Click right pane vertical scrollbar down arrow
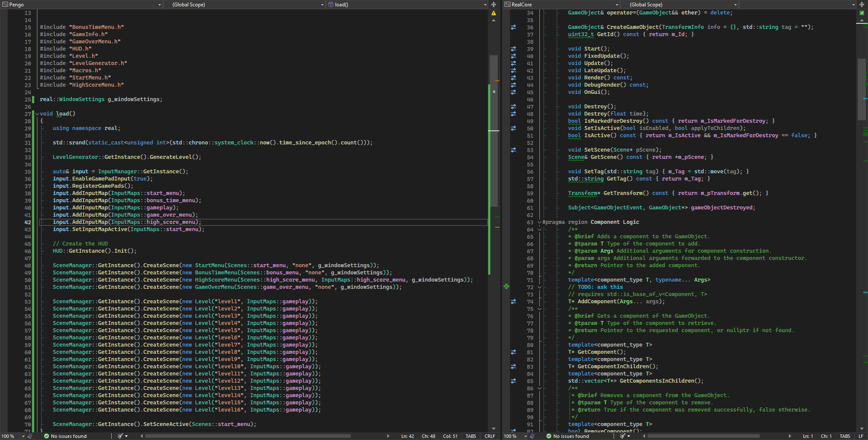This screenshot has width=868, height=440. [x=862, y=429]
